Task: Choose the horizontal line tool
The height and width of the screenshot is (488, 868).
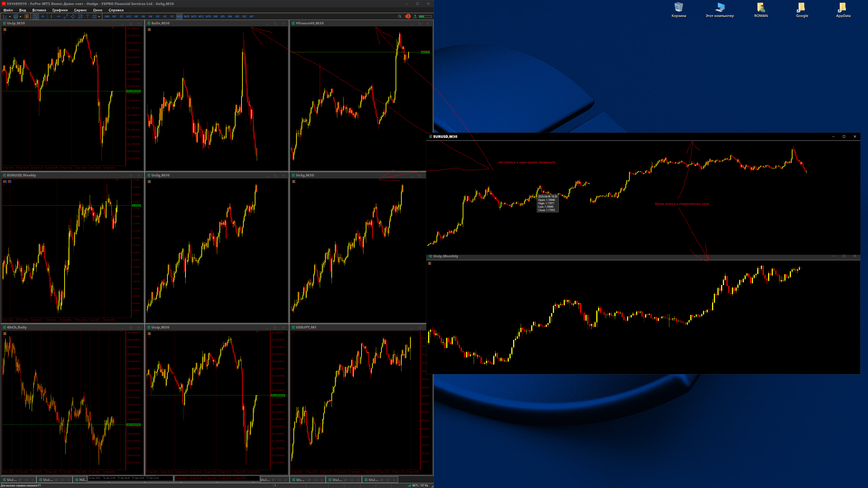Action: tap(59, 16)
